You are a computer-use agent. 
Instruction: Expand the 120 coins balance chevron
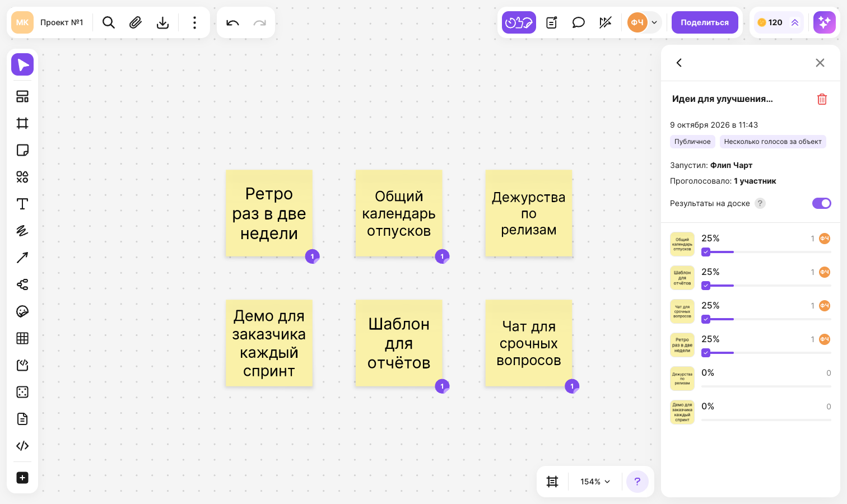795,22
